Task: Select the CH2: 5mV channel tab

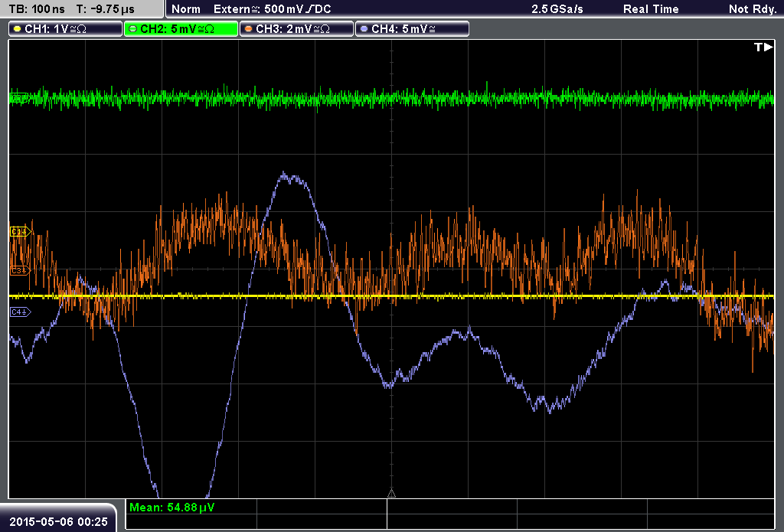Action: click(181, 29)
